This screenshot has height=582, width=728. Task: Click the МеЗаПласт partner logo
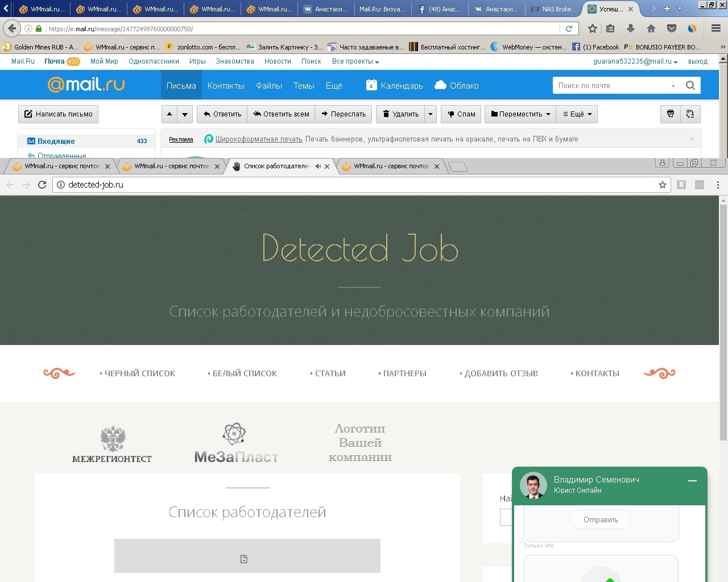236,443
